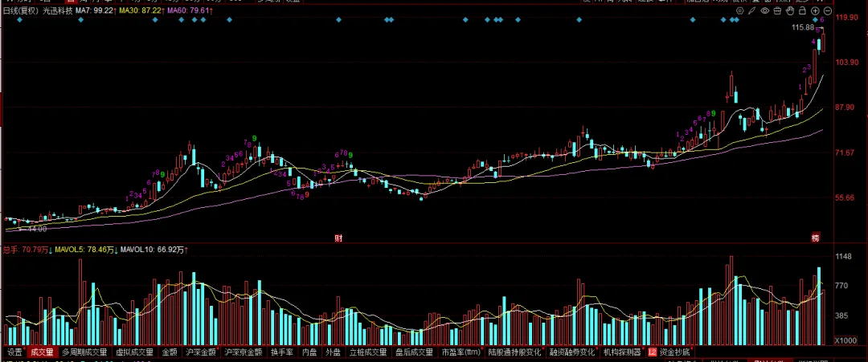The image size is (868, 362).
Task: Zoom in with the plus circle icon
Action: point(815,10)
